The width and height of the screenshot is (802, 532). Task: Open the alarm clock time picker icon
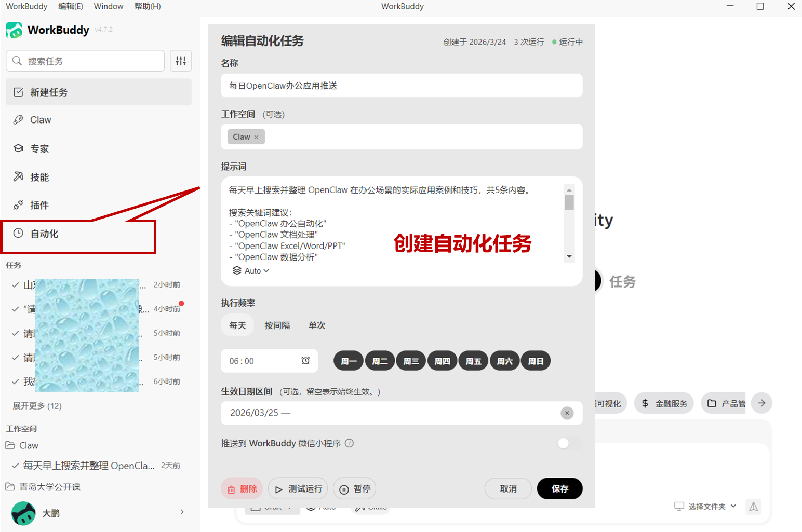coord(305,361)
